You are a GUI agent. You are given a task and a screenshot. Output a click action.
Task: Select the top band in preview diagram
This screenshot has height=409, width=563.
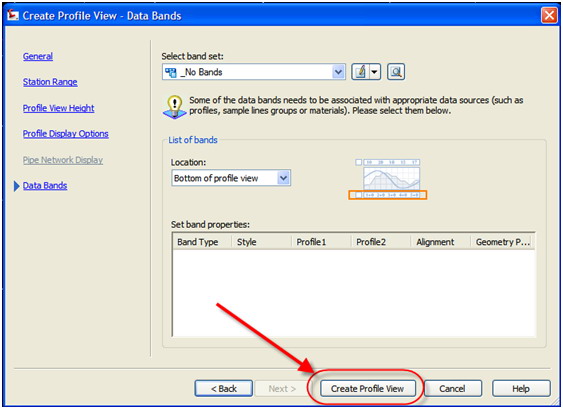point(388,162)
